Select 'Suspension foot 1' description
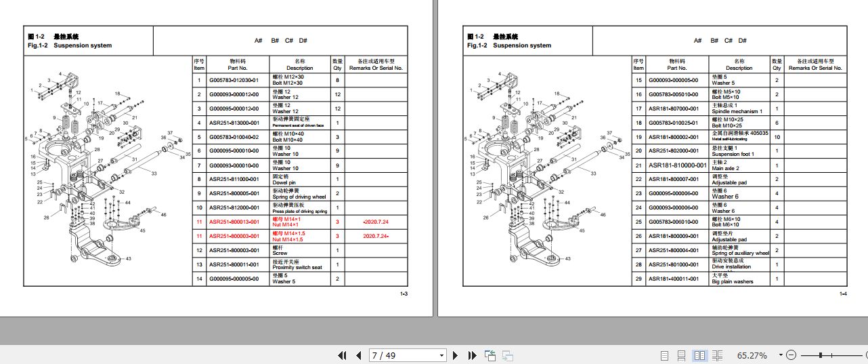 (x=733, y=154)
